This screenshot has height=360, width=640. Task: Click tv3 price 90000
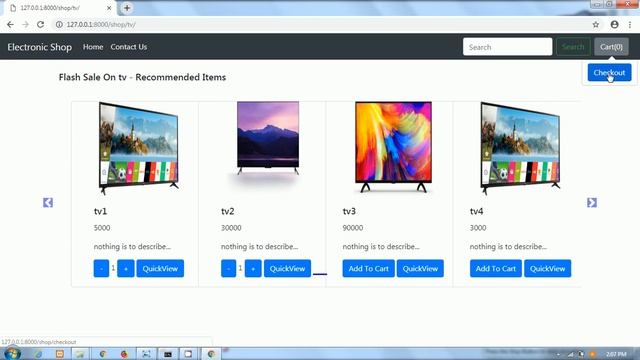pyautogui.click(x=353, y=228)
